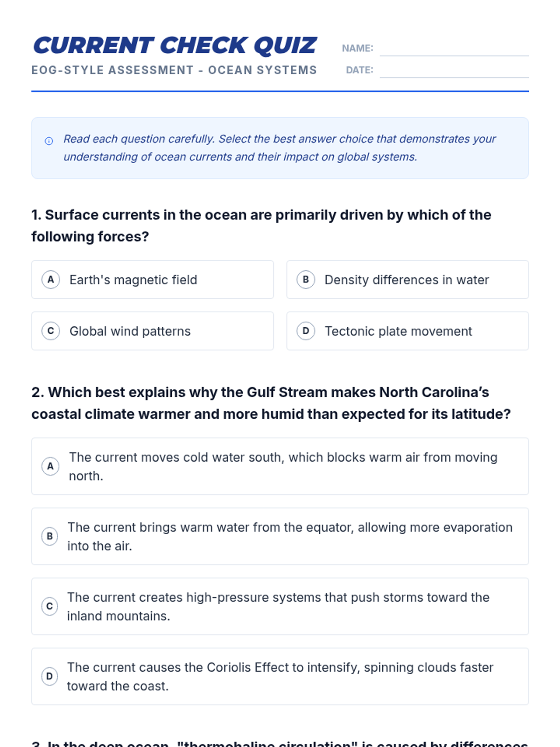Click the Current Check Quiz title
Screen dimensions: 560x747
point(175,46)
